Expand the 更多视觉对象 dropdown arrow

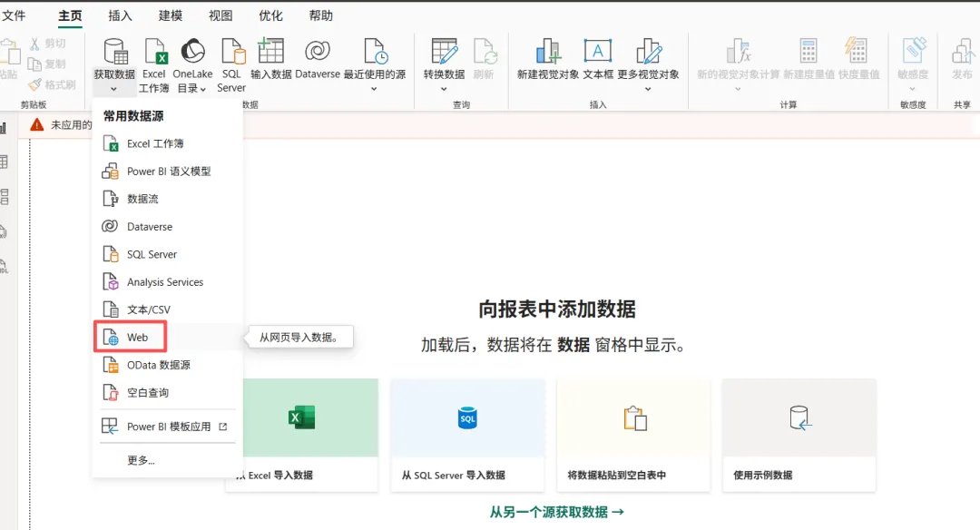pyautogui.click(x=648, y=89)
